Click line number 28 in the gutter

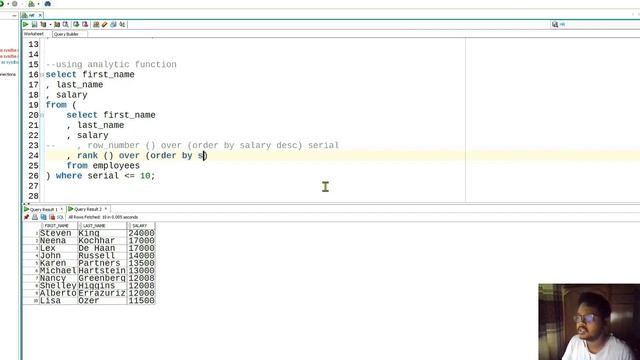click(x=33, y=196)
